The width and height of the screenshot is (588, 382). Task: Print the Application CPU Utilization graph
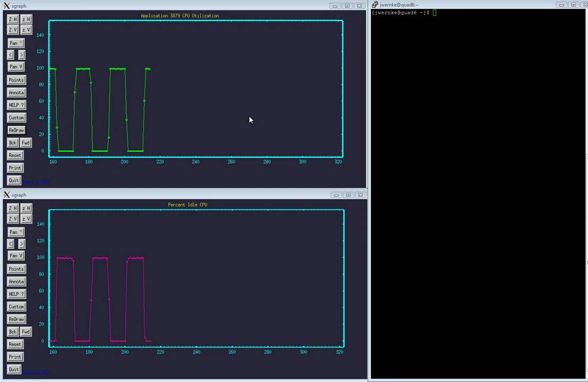click(x=15, y=168)
